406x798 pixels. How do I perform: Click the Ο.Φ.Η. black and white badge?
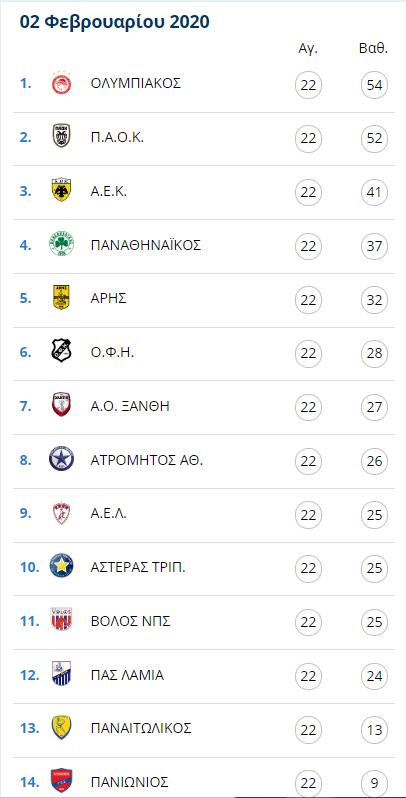click(x=62, y=352)
